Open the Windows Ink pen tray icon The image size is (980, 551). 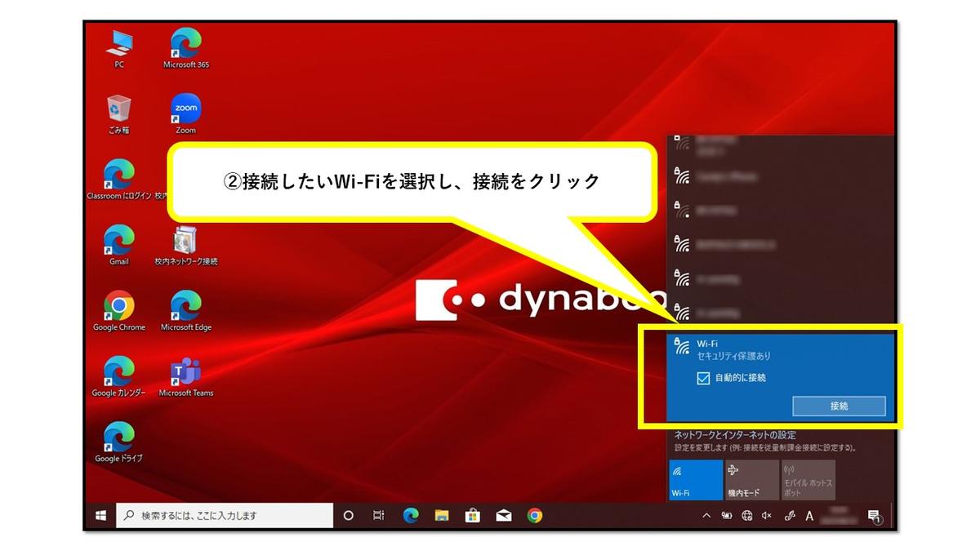click(789, 516)
